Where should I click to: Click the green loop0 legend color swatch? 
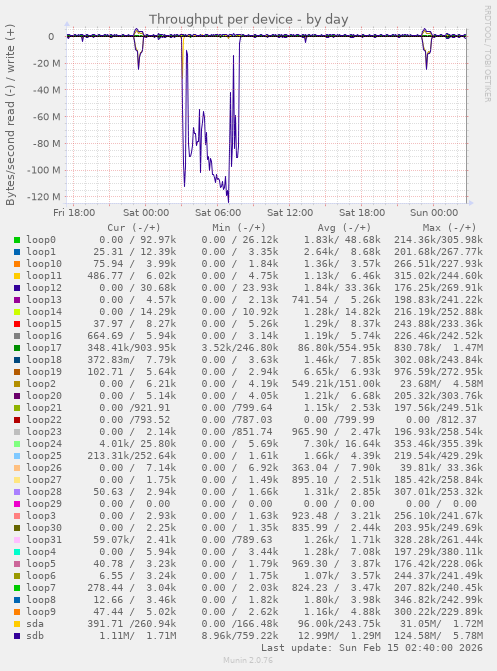(x=17, y=240)
